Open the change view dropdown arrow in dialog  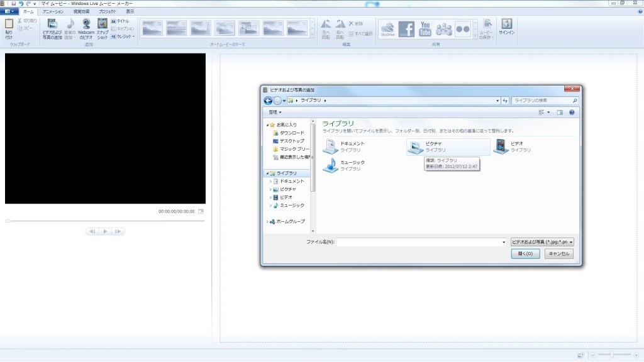[548, 112]
